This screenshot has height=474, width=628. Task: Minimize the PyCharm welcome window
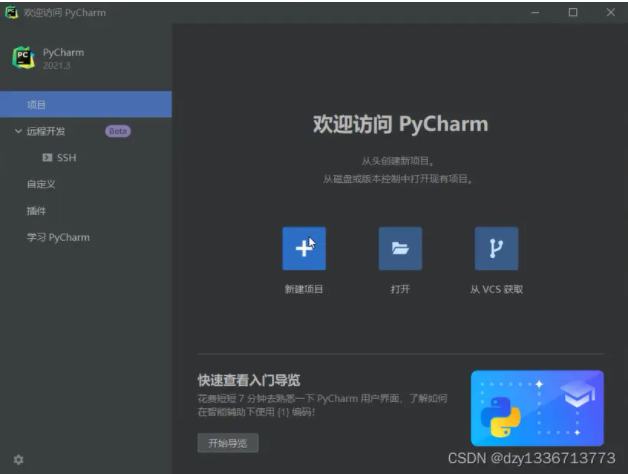click(535, 12)
